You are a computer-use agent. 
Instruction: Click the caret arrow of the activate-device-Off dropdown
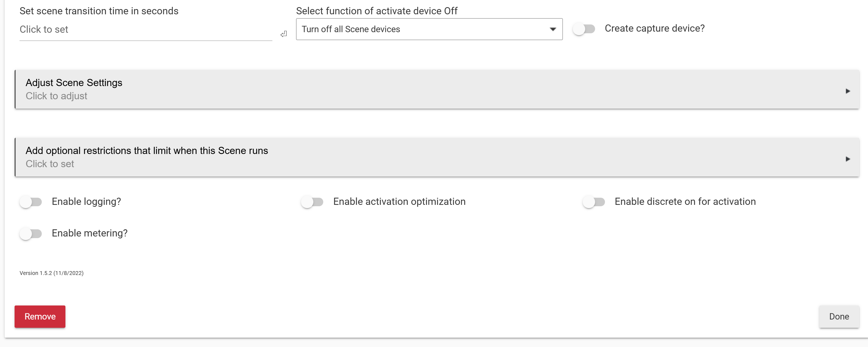(x=553, y=29)
